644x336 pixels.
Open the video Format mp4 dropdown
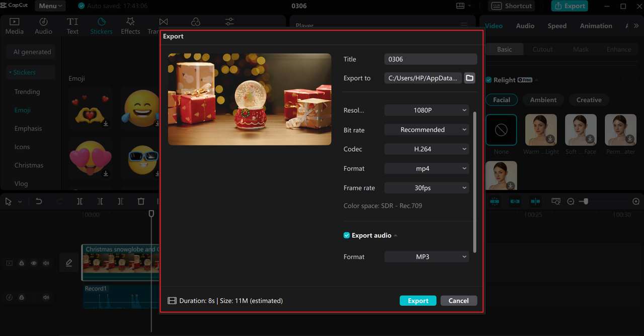[x=427, y=168]
